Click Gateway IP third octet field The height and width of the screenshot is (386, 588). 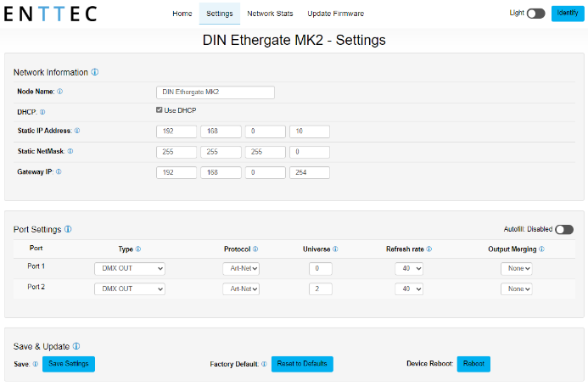265,172
